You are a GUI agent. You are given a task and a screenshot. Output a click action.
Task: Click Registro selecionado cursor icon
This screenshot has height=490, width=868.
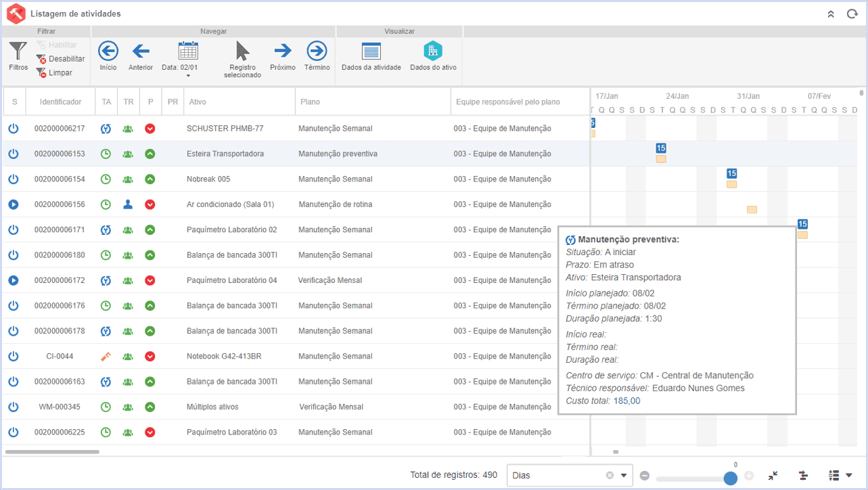point(242,60)
